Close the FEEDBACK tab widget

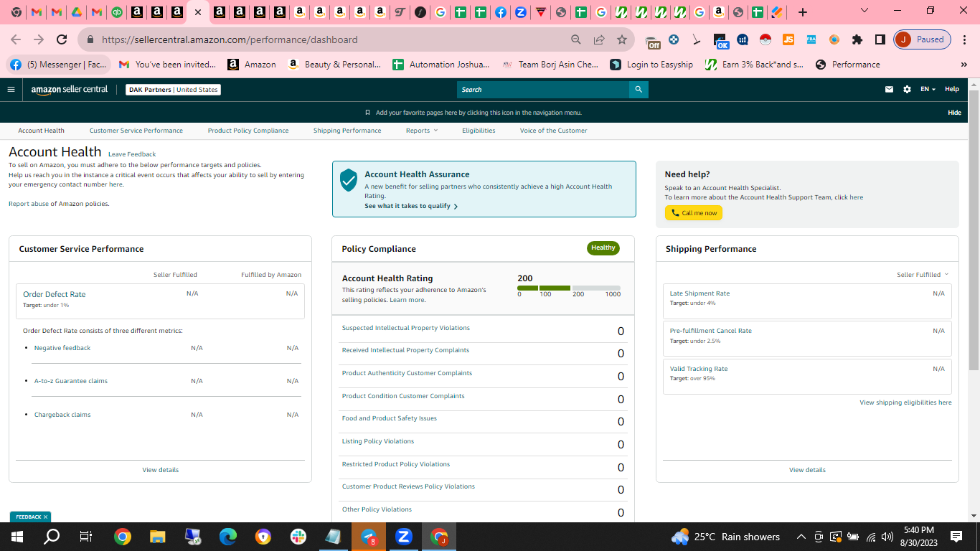[x=45, y=517]
